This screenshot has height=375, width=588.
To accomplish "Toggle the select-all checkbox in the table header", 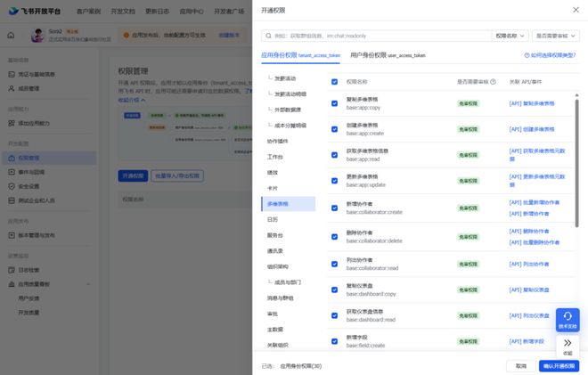I will [334, 81].
